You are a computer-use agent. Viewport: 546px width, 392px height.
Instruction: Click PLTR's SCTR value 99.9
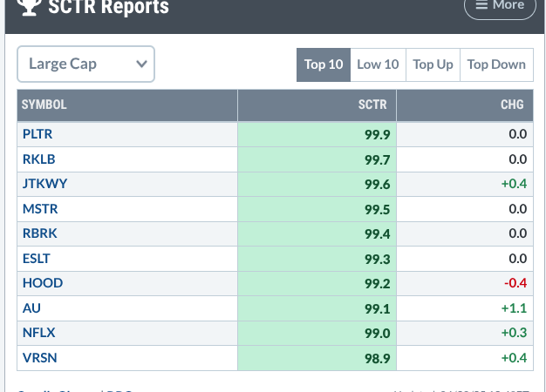click(377, 135)
